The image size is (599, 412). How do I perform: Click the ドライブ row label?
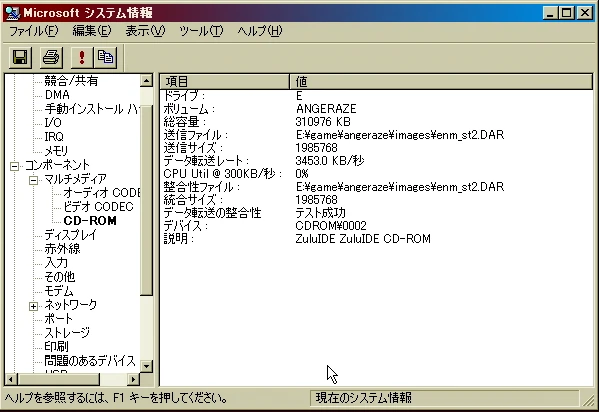point(184,96)
